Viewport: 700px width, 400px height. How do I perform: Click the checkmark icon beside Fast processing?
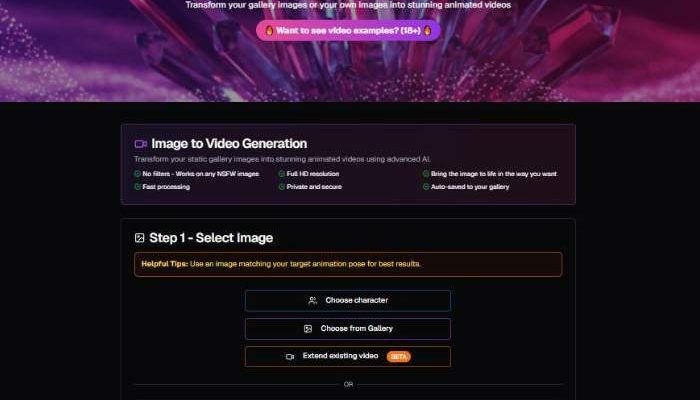coord(137,187)
